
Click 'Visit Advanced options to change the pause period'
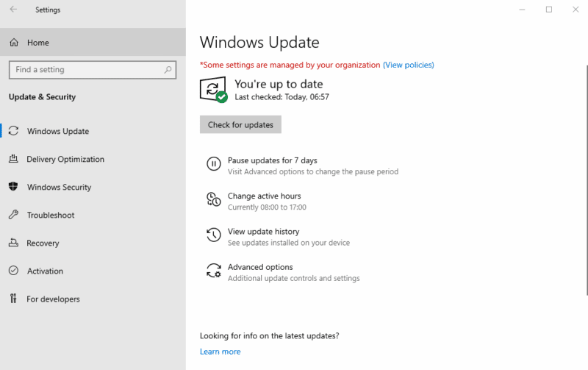click(313, 171)
